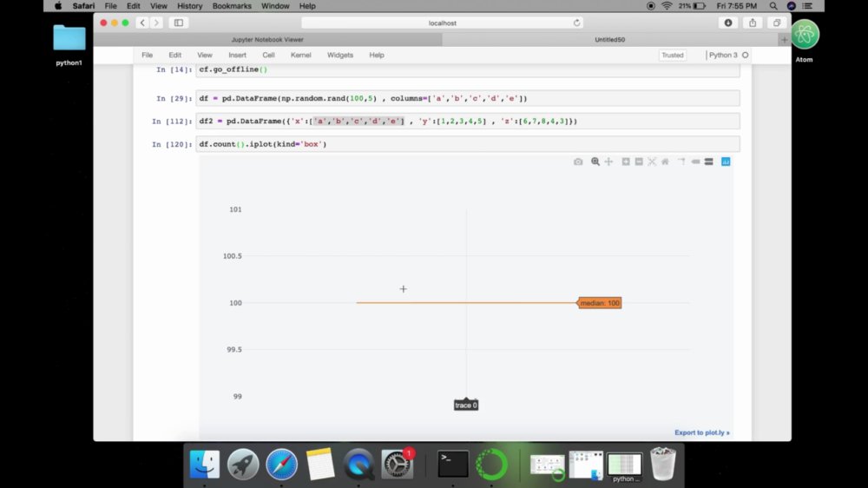The image size is (868, 488).
Task: Click the trace 0 axis label
Action: [466, 406]
